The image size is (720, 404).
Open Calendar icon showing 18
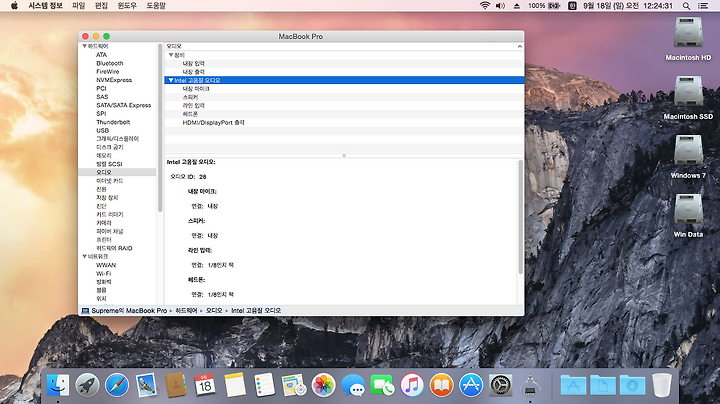pyautogui.click(x=205, y=385)
